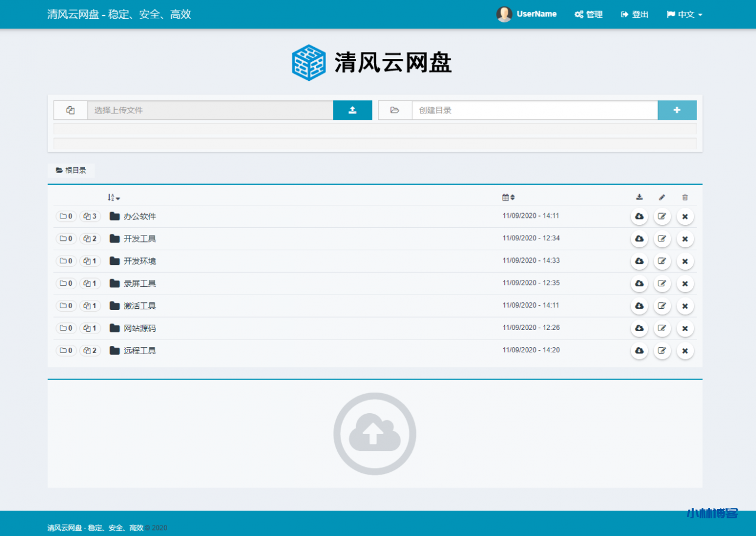Viewport: 756px width, 536px height.
Task: Delete the 远程工具 folder
Action: tap(685, 351)
